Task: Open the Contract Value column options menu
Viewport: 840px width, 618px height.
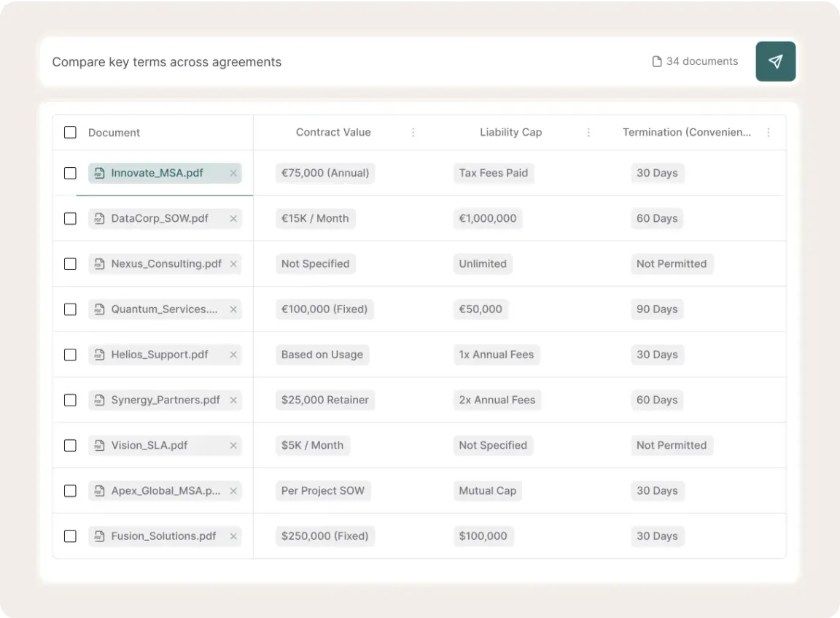Action: (x=413, y=133)
